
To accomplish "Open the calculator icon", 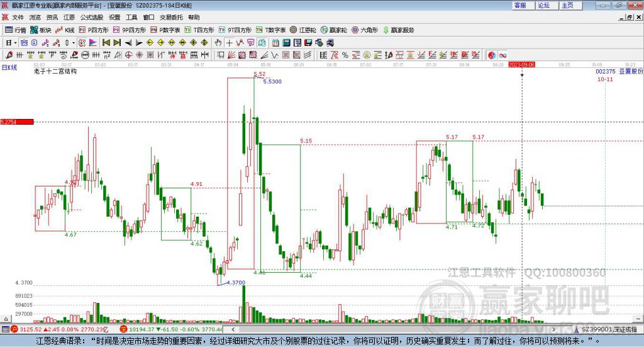I will pos(286,43).
